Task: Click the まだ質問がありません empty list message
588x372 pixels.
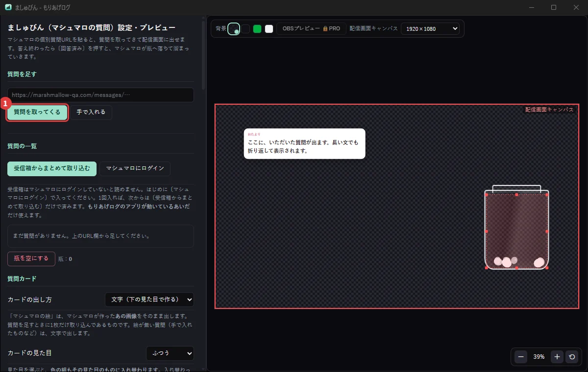Action: click(100, 236)
